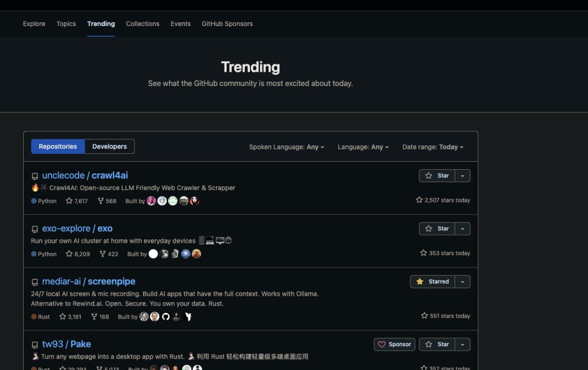588x370 pixels.
Task: Open first contributor avatar of crawl4ai
Action: [x=151, y=201]
